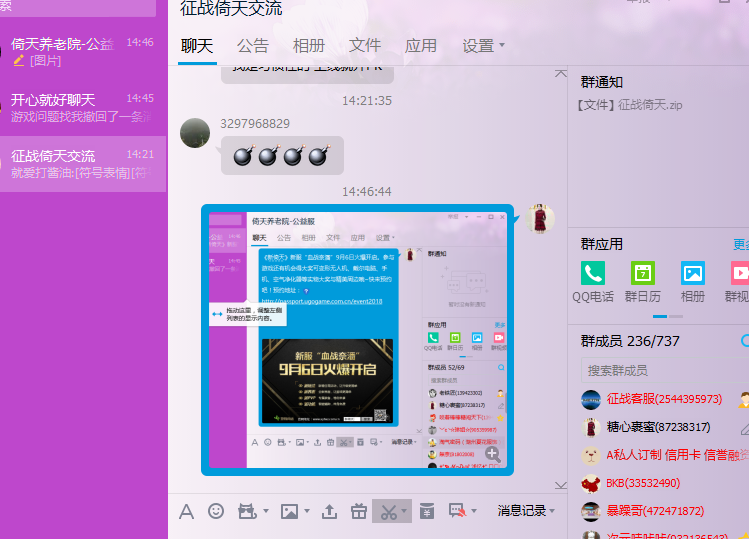Viewport: 749px width, 539px height.
Task: Select the 征战倚天交流 conversation
Action: 83,164
